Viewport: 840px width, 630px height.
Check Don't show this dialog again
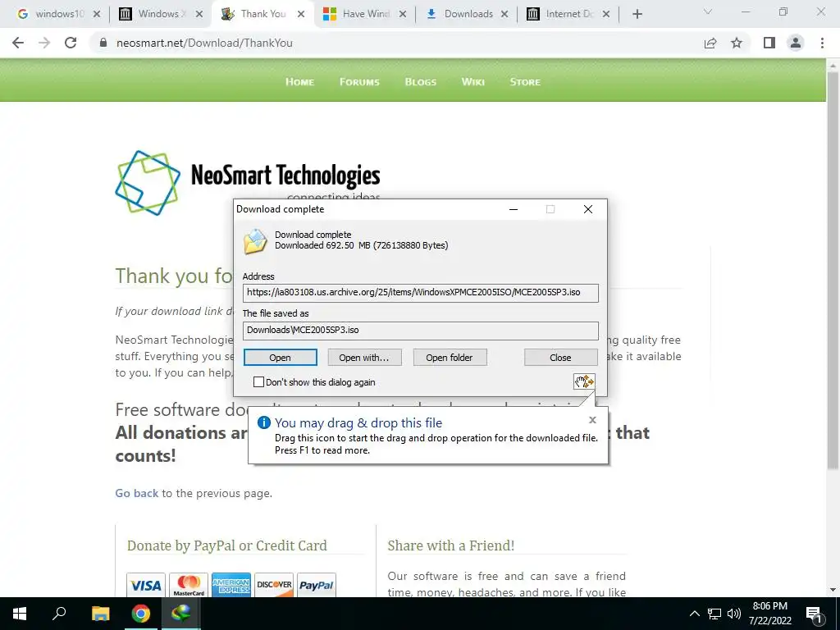point(258,382)
